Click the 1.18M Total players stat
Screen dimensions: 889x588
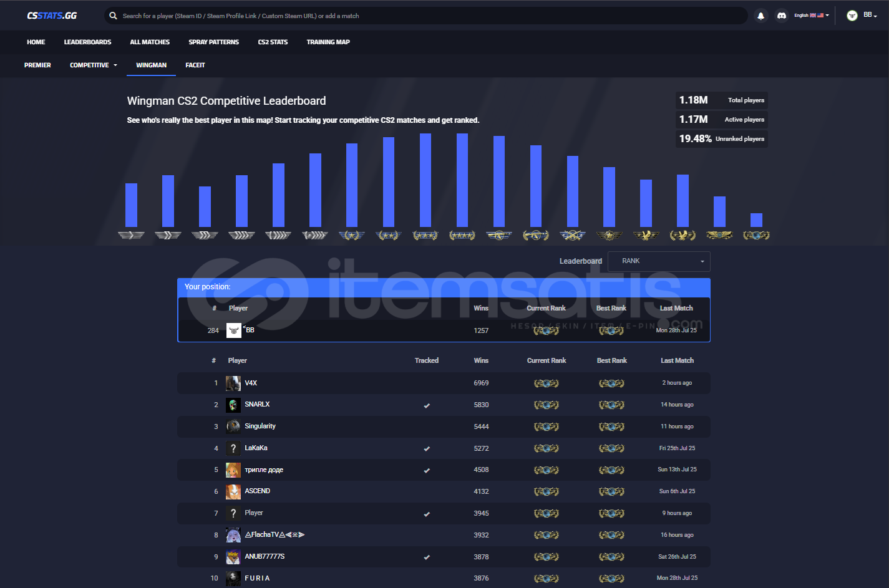(x=722, y=100)
